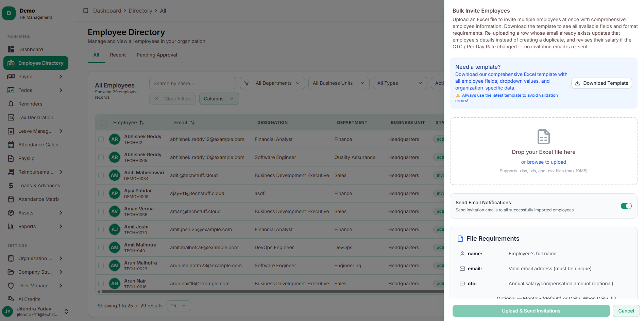Click the Loans & Advances dollar icon

pyautogui.click(x=11, y=186)
